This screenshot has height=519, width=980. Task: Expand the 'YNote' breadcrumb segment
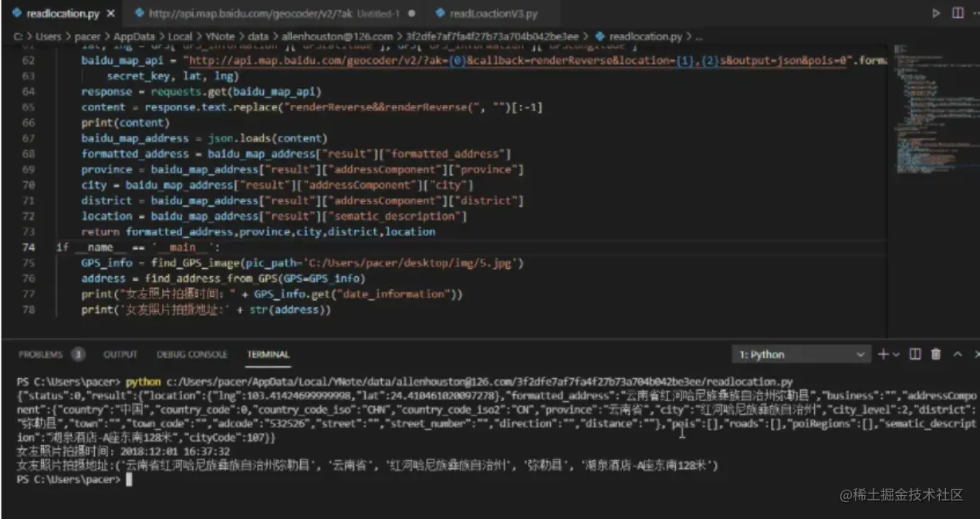[220, 36]
